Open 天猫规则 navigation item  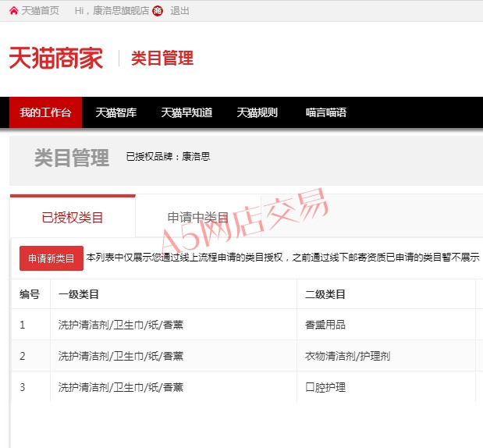pos(257,112)
